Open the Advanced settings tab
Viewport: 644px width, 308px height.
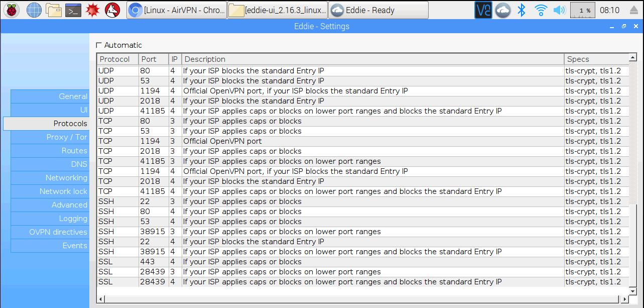(50, 205)
